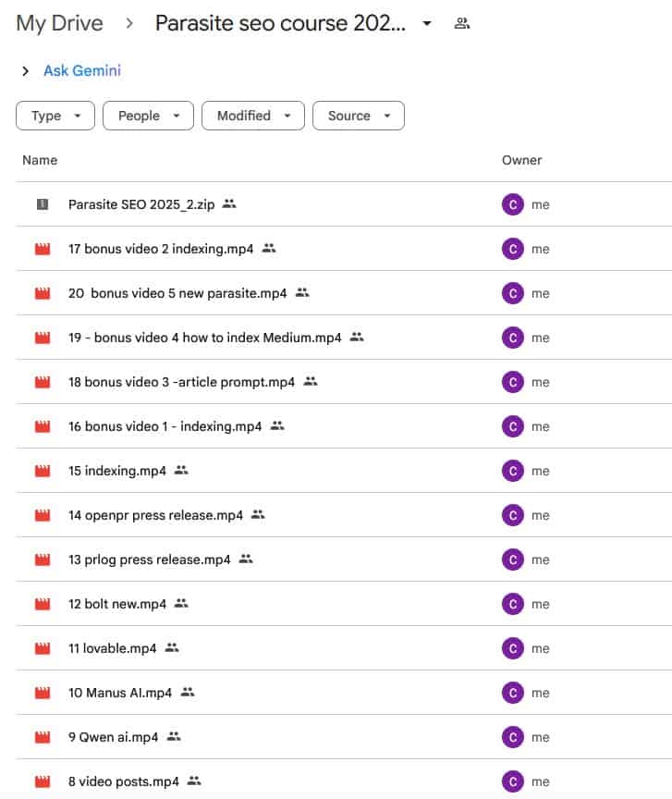Click the video icon beside 9 Qwen ai.mp4

coord(42,737)
